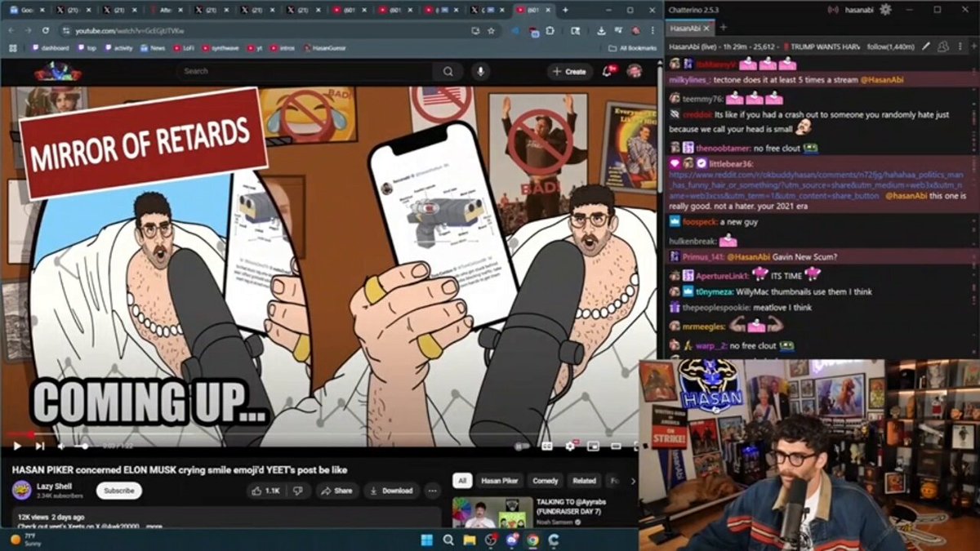Like the video with 1.1K likes
This screenshot has height=551, width=980.
pyautogui.click(x=265, y=491)
